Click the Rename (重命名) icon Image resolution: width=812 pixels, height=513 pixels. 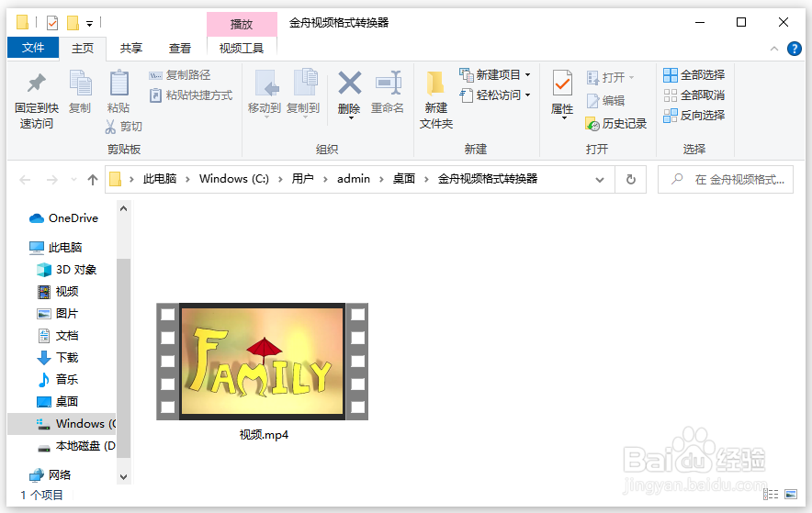pos(389,83)
